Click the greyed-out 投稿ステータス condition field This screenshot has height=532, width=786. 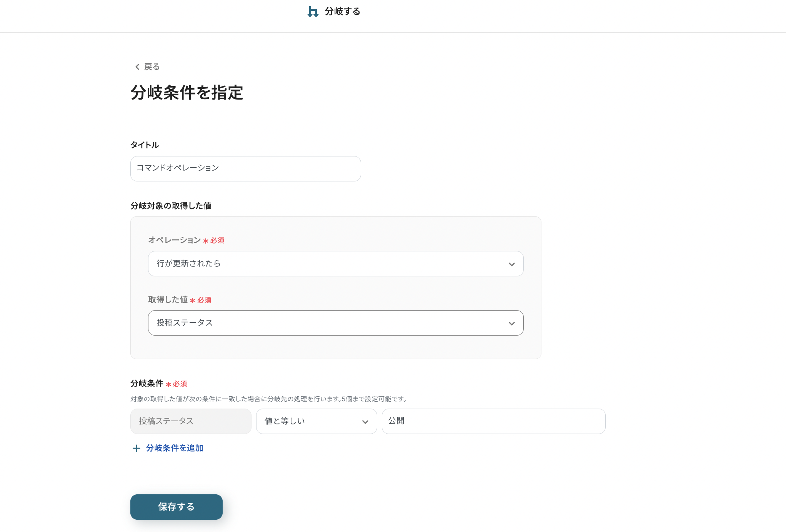coord(191,421)
